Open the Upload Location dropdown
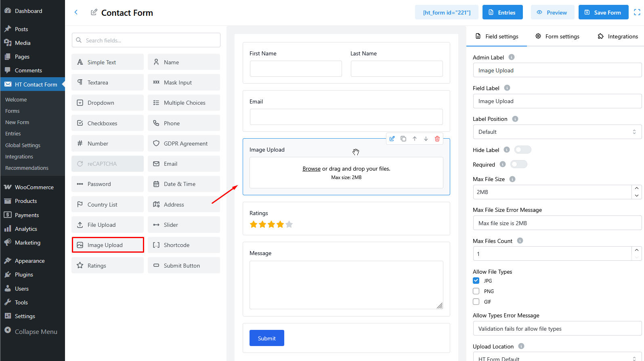This screenshot has height=361, width=644. click(557, 358)
